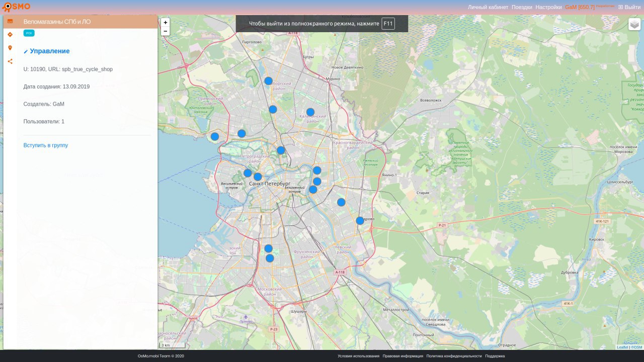Select the marker just above Санкт-Петербург label
The image size is (644, 362).
tap(258, 177)
